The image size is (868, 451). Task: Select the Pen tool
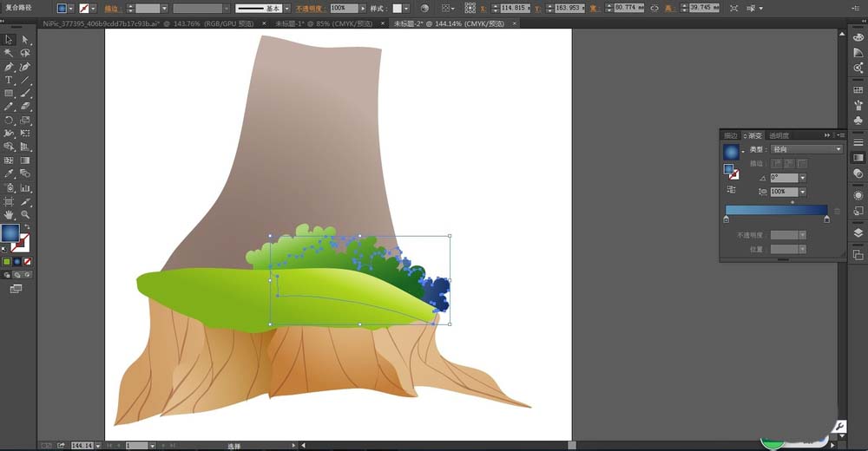click(9, 67)
